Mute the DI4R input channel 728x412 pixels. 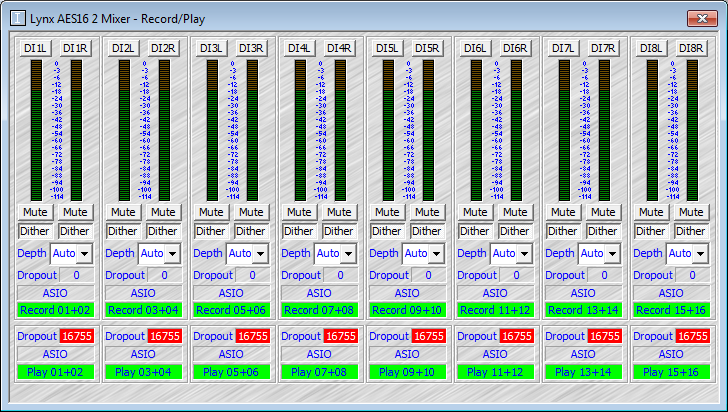click(339, 212)
